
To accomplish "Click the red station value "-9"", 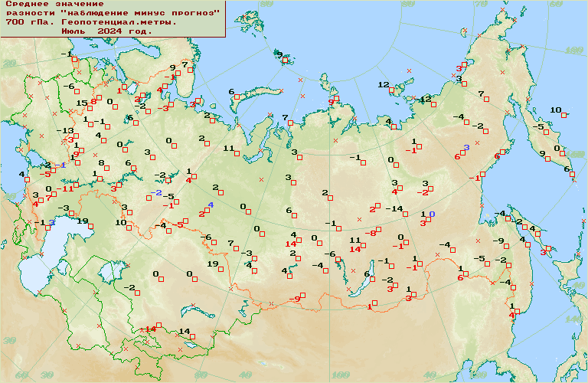I will [295, 299].
